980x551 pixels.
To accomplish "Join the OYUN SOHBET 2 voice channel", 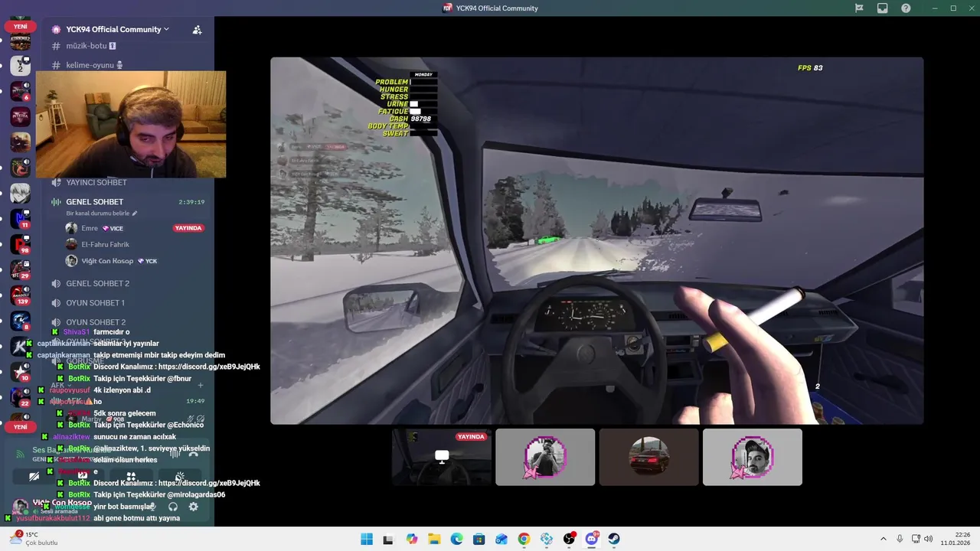I will [x=96, y=322].
